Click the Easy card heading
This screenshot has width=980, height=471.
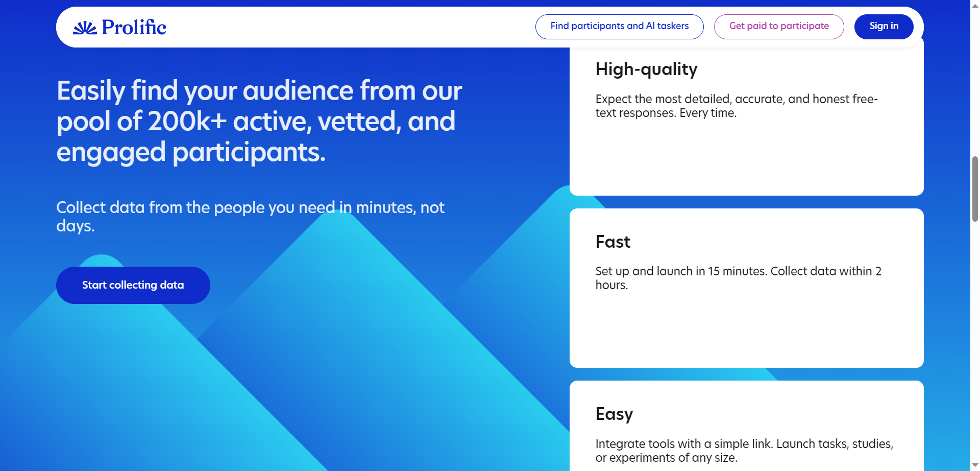(x=614, y=414)
